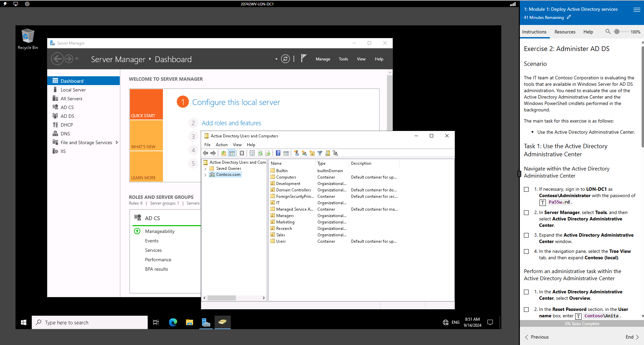Create a new user with the toolbar icon
The height and width of the screenshot is (345, 644).
pos(296,153)
